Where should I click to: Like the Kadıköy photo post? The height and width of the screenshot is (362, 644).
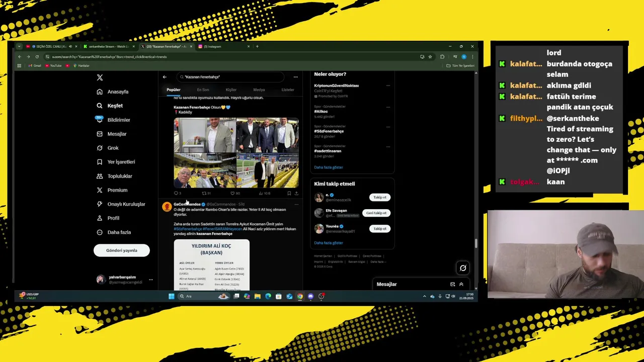click(x=235, y=193)
